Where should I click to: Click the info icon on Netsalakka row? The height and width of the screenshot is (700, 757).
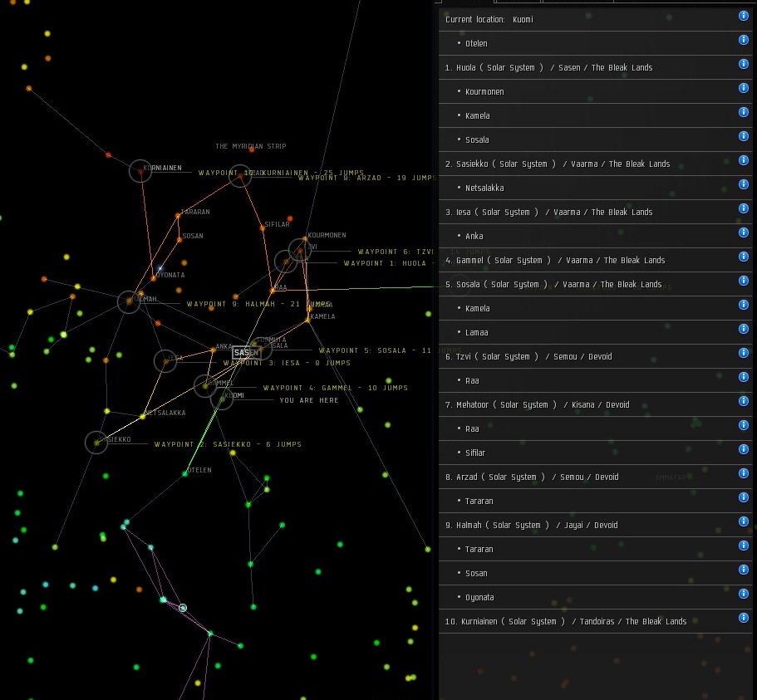coord(744,184)
